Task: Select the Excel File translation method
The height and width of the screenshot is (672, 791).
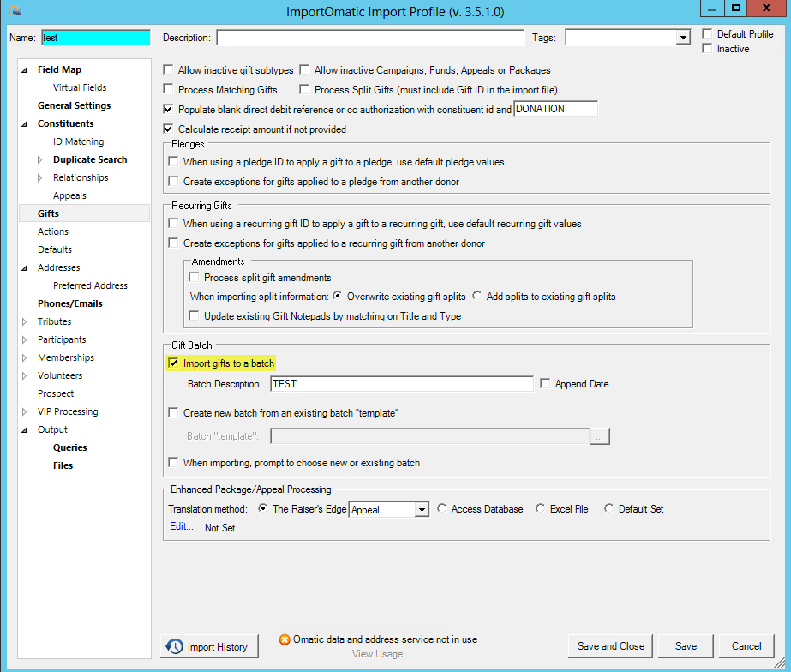Action: coord(541,508)
